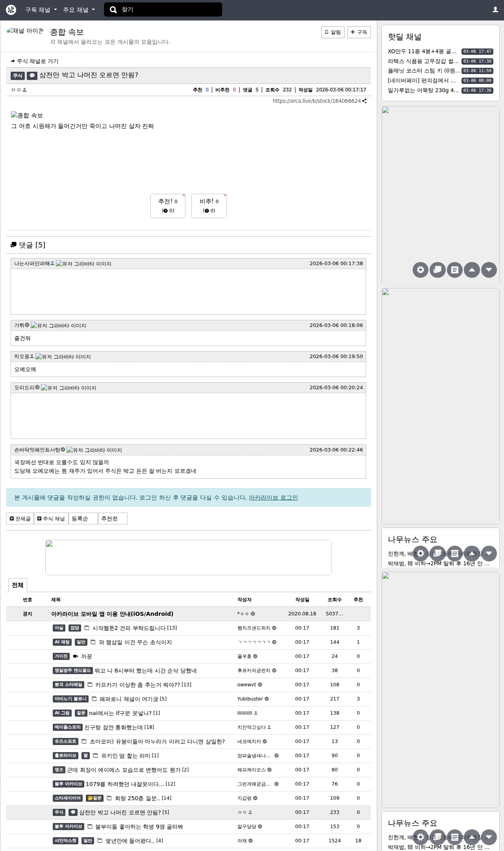
Task: Open the user account icon in the top bar
Action: click(495, 10)
